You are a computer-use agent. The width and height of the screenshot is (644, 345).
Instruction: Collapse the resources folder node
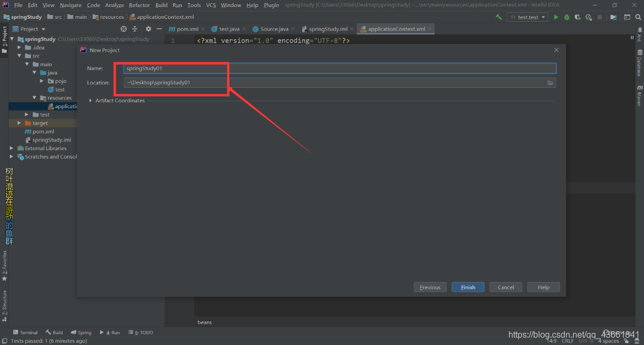(34, 98)
